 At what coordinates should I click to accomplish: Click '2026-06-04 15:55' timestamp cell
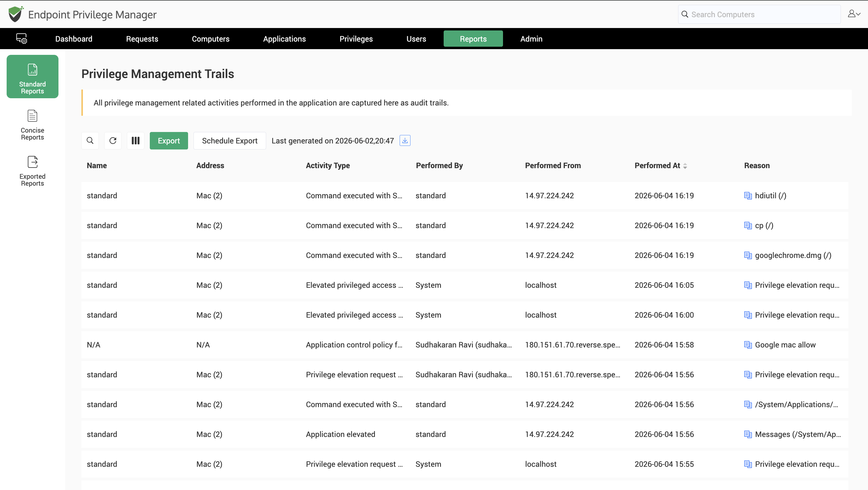664,464
